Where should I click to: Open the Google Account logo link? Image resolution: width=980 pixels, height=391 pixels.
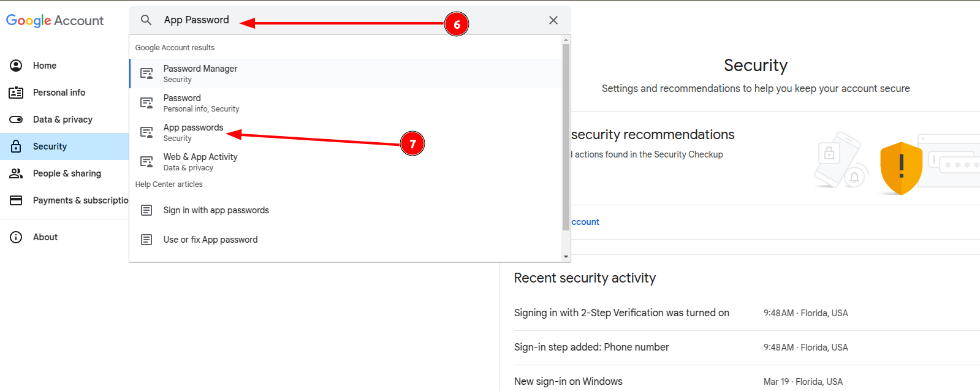(x=55, y=20)
